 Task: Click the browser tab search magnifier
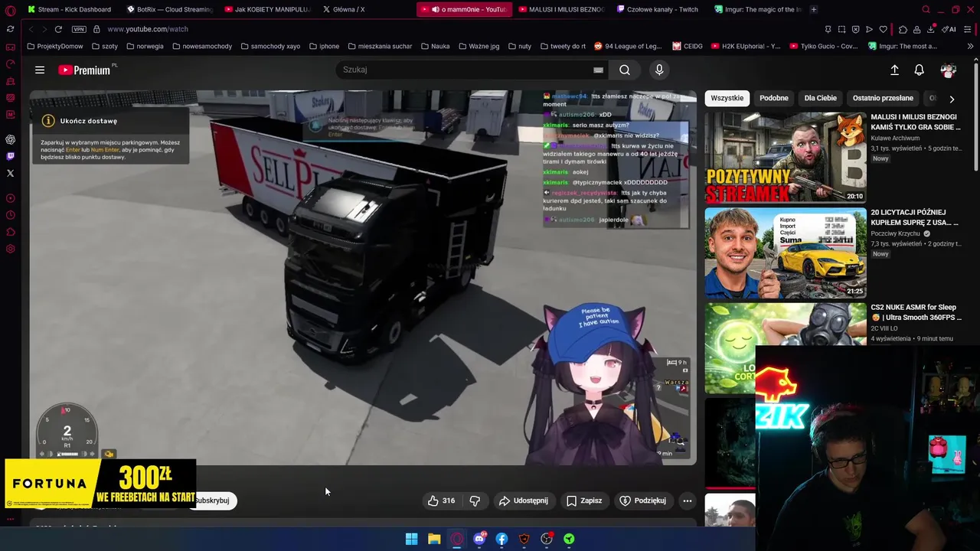pos(926,9)
